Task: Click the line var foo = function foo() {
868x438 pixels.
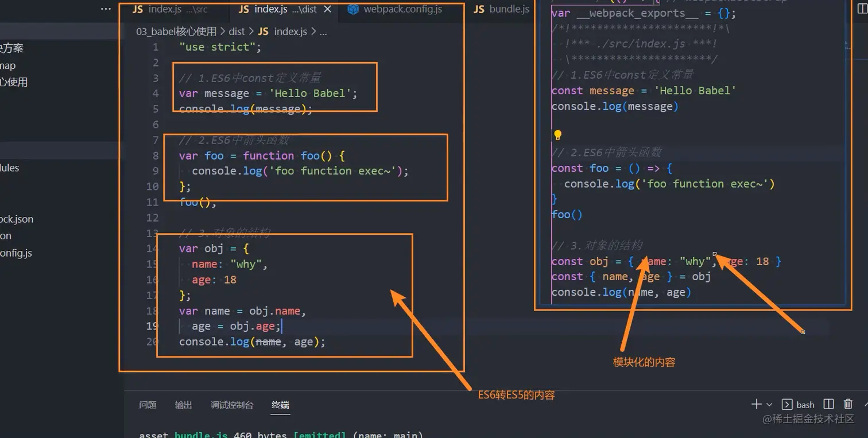Action: pyautogui.click(x=262, y=156)
